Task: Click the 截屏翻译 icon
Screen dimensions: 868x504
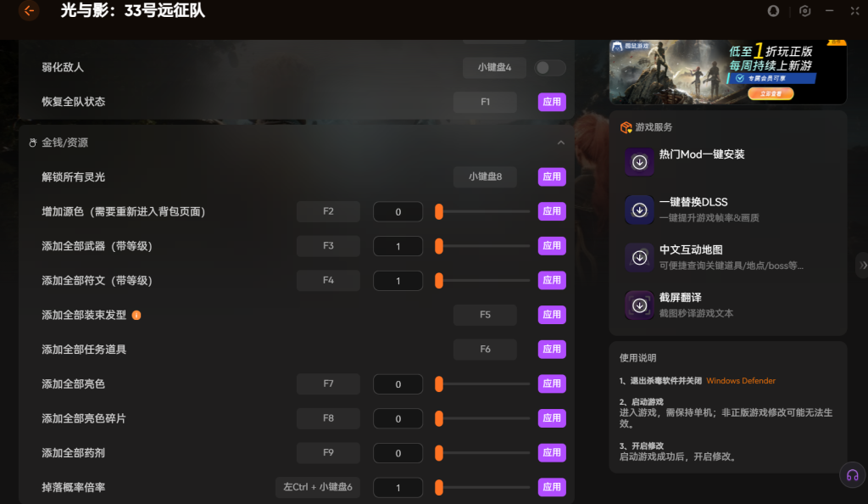Action: [639, 305]
